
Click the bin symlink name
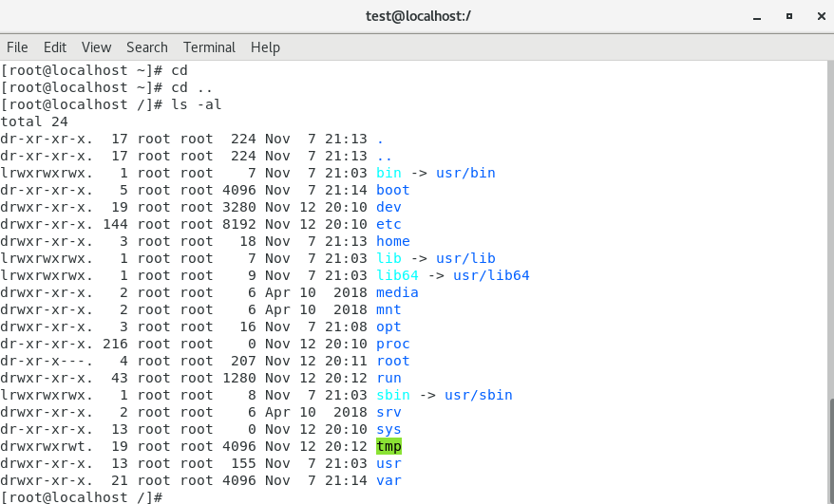pos(389,173)
